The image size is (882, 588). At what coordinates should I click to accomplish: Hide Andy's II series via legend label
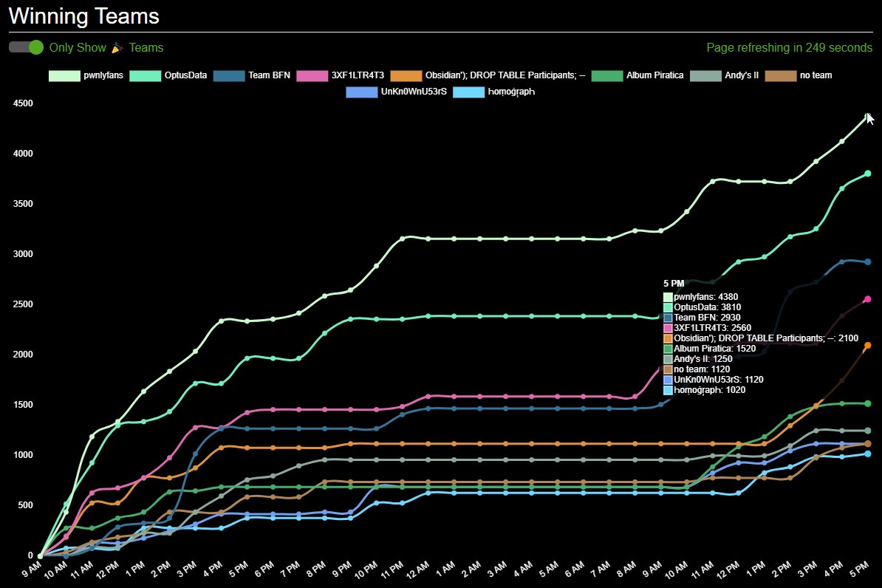742,75
